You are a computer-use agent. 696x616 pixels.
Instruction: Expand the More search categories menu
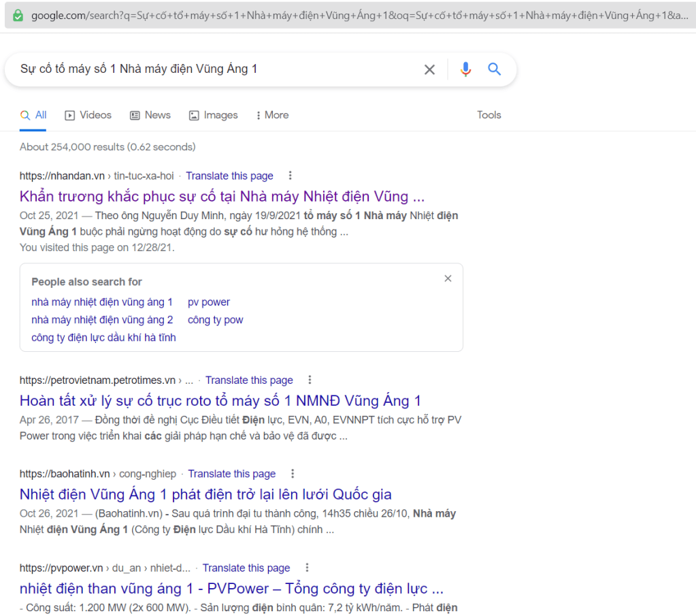pos(272,115)
